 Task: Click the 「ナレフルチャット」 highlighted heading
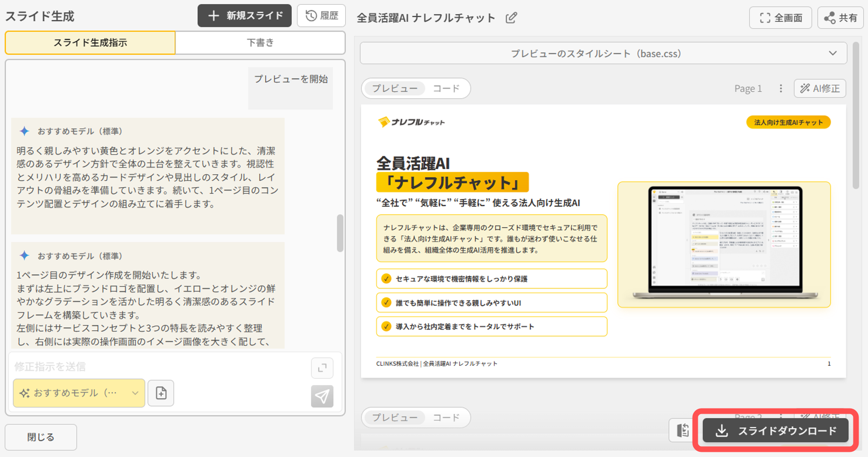452,183
